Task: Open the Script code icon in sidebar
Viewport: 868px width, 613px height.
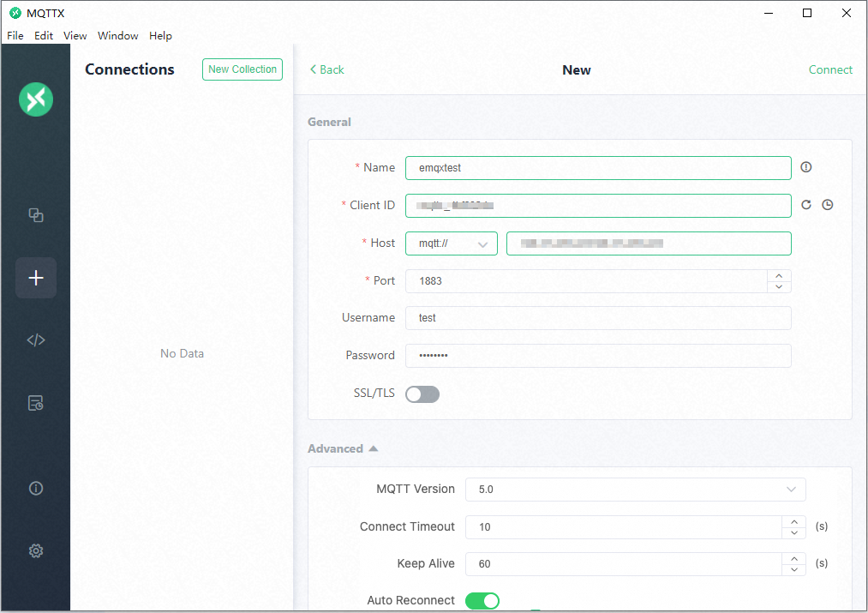Action: coord(36,340)
